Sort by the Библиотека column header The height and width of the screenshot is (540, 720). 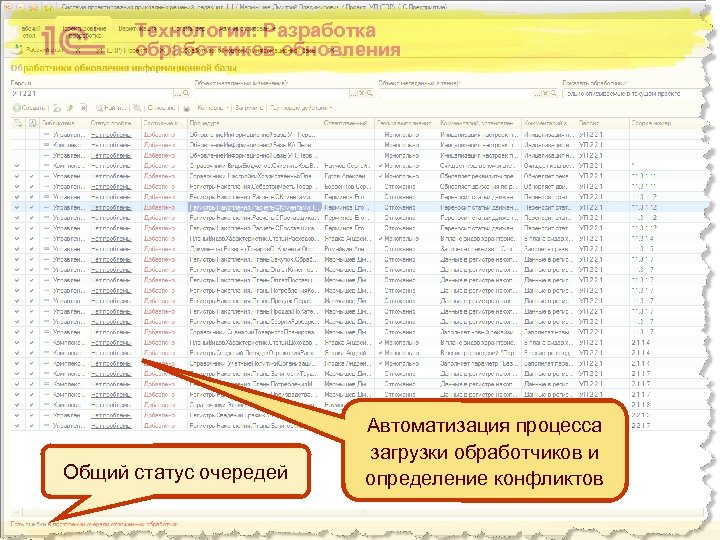(64, 123)
